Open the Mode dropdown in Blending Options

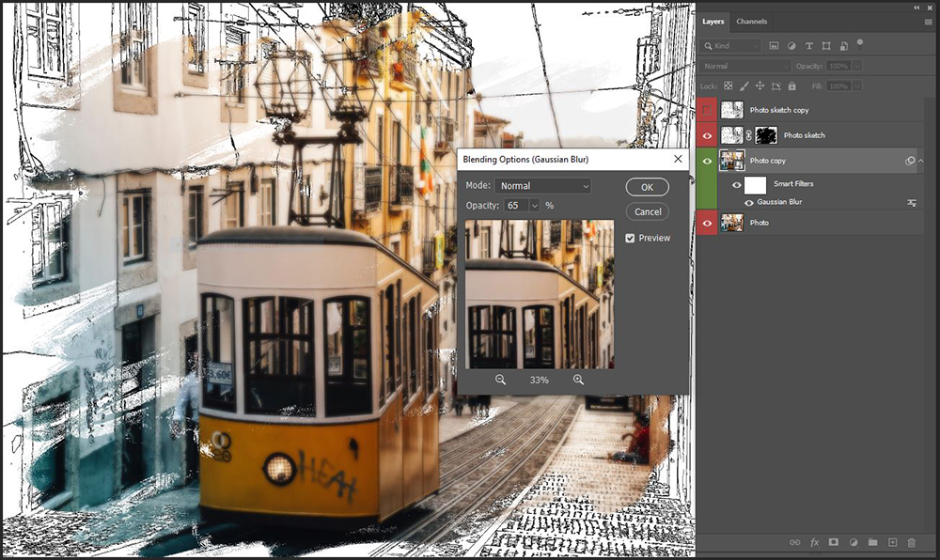pos(542,186)
